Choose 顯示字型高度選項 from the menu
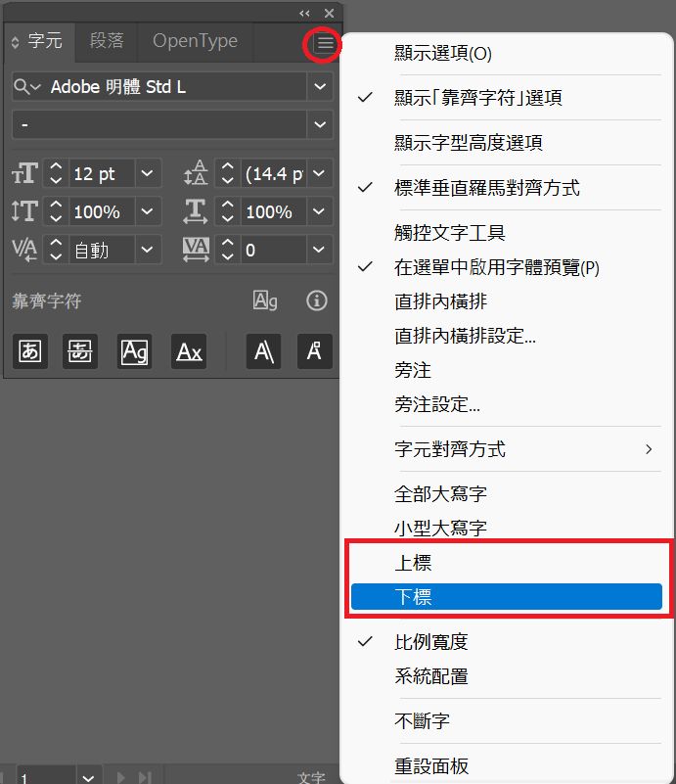The height and width of the screenshot is (784, 676). click(506, 143)
